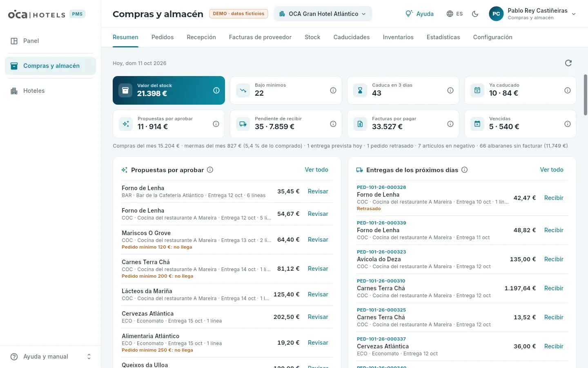Click the info icon on Valor del stock card
Screen dimensions: 588x368
(216, 90)
